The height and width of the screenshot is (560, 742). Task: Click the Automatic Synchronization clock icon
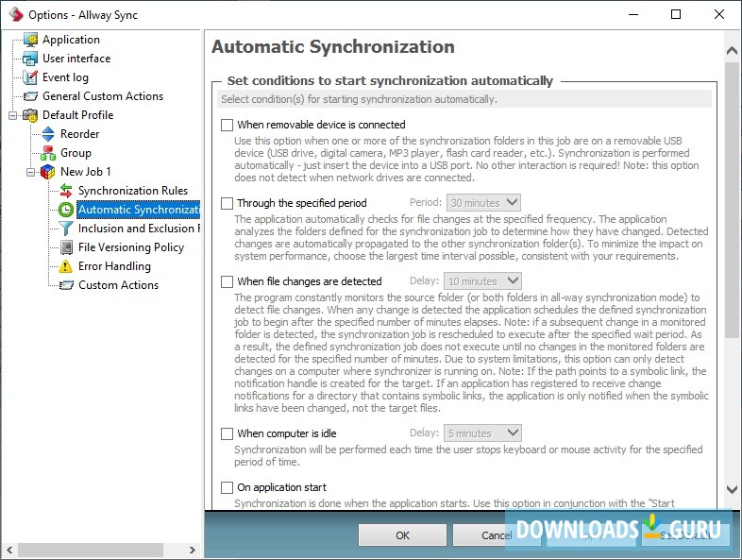coord(66,210)
